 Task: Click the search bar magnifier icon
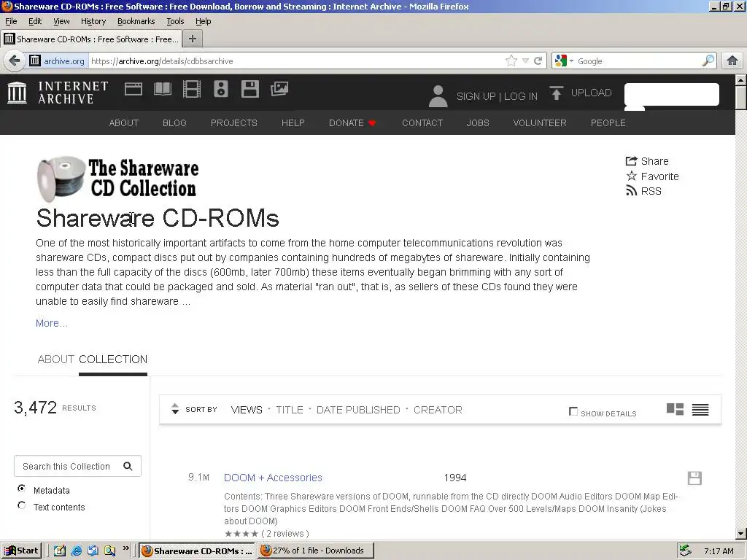click(x=708, y=61)
